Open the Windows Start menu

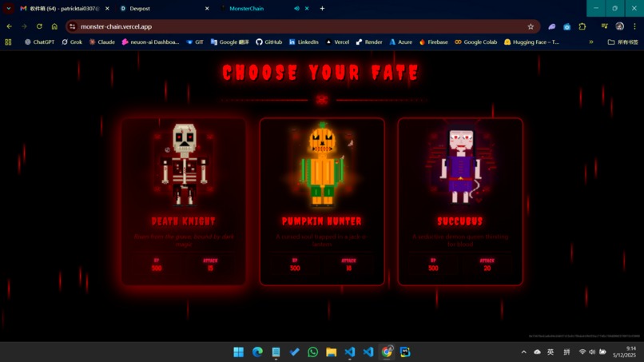[x=239, y=352]
